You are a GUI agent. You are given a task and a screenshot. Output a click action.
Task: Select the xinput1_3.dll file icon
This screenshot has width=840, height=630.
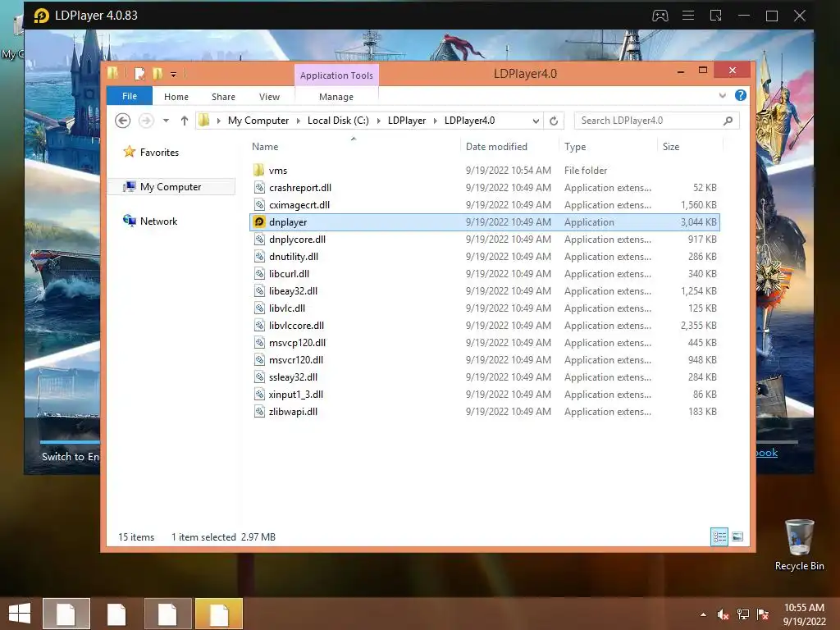tap(259, 395)
